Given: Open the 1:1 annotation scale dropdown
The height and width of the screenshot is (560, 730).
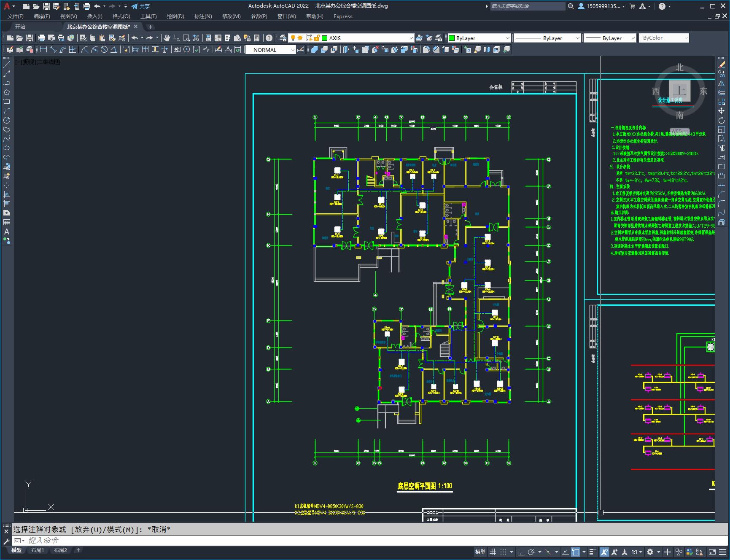Looking at the screenshot, I should click(637, 552).
